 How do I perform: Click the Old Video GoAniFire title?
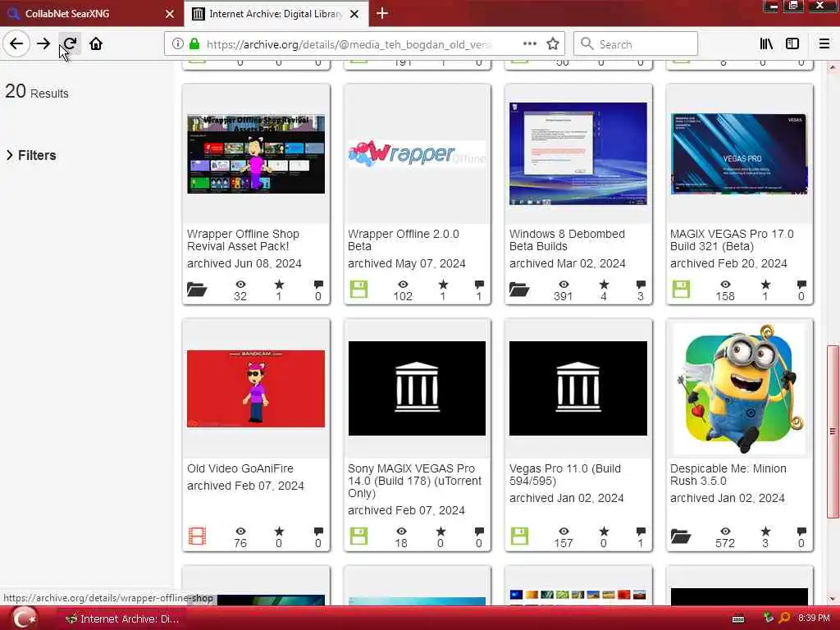240,468
